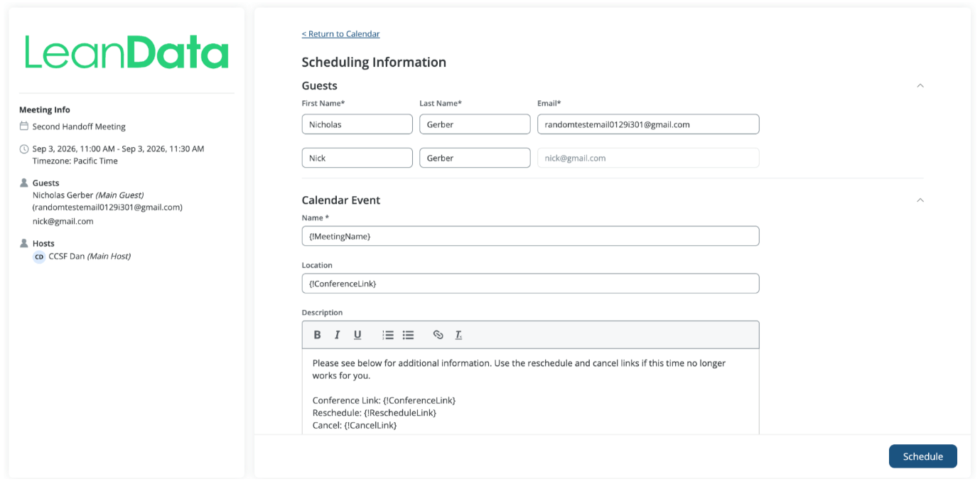Screen dimensions: 980x484
Task: Toggle bold formatting in description toolbar
Action: (x=317, y=335)
